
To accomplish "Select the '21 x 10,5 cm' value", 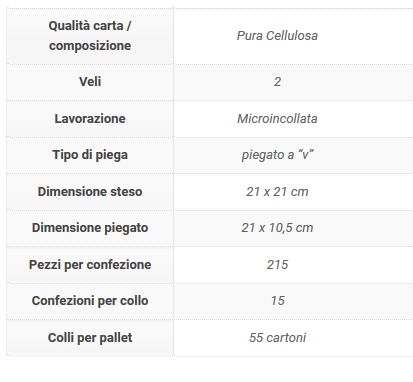I will coord(277,228).
